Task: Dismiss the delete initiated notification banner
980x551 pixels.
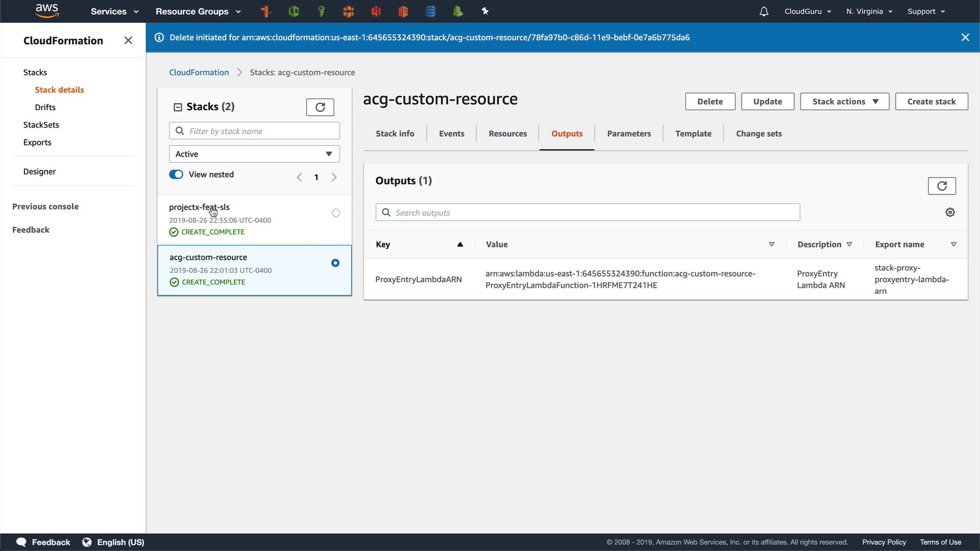Action: tap(965, 37)
